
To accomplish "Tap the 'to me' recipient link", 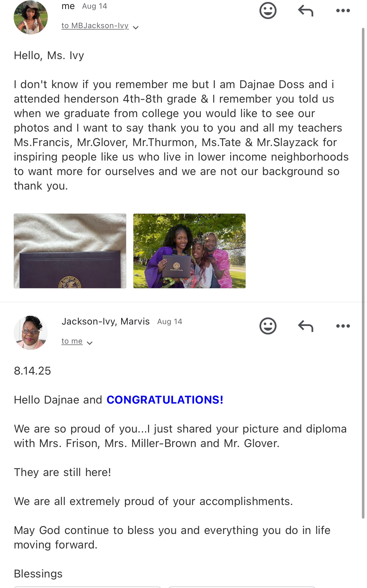I will pyautogui.click(x=72, y=341).
